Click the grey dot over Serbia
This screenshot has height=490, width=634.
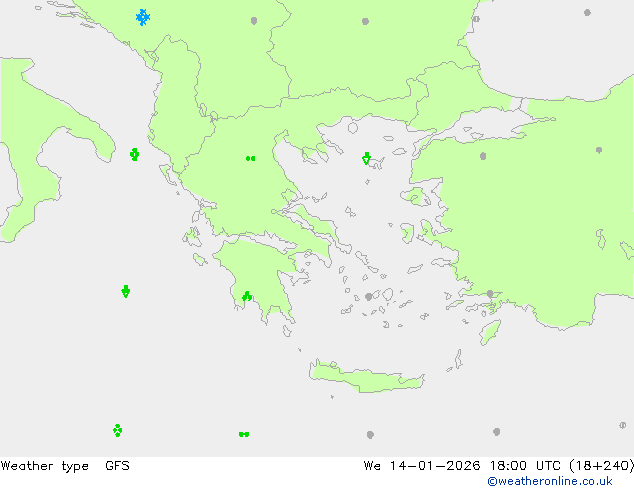click(x=254, y=21)
